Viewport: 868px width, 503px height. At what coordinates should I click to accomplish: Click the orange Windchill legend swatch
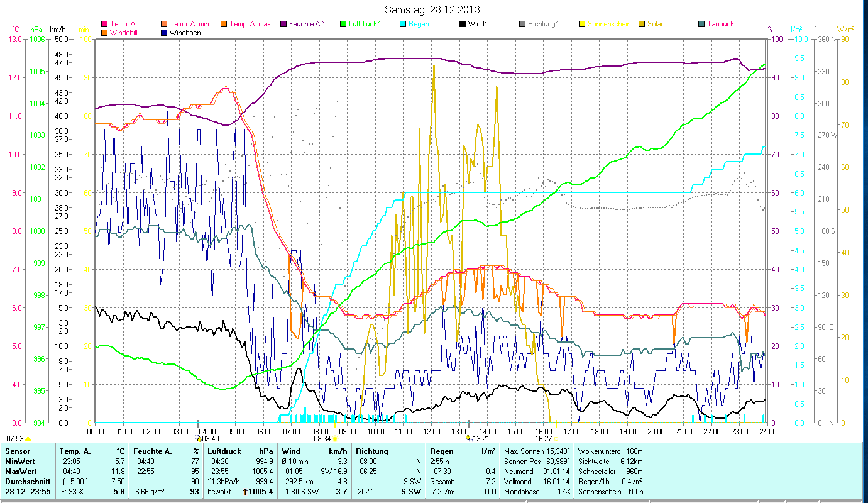[104, 33]
